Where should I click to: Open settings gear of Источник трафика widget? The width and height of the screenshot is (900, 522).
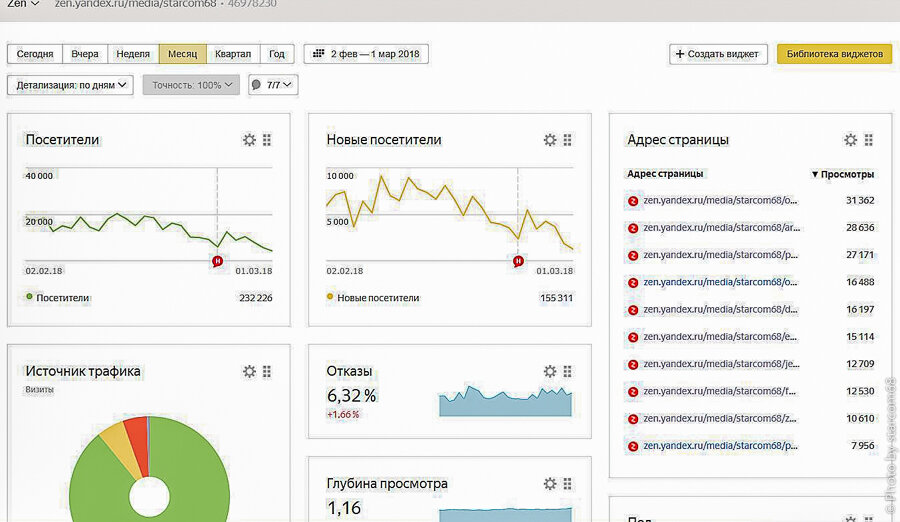tap(249, 372)
